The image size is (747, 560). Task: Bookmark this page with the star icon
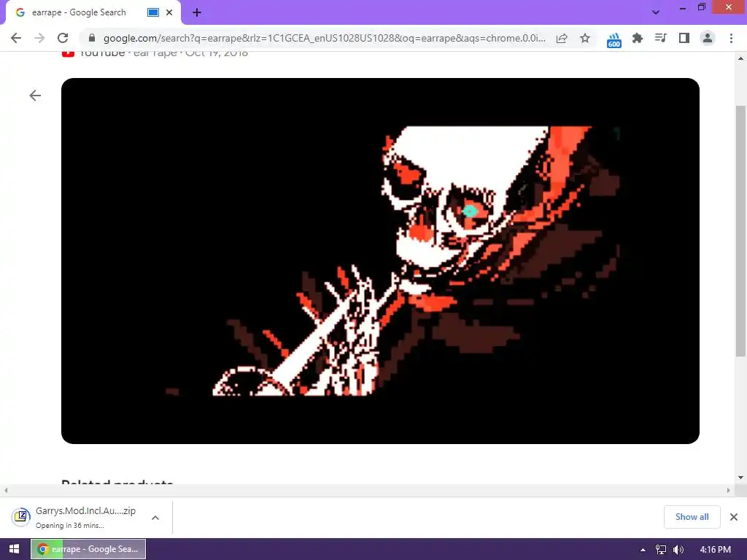585,38
